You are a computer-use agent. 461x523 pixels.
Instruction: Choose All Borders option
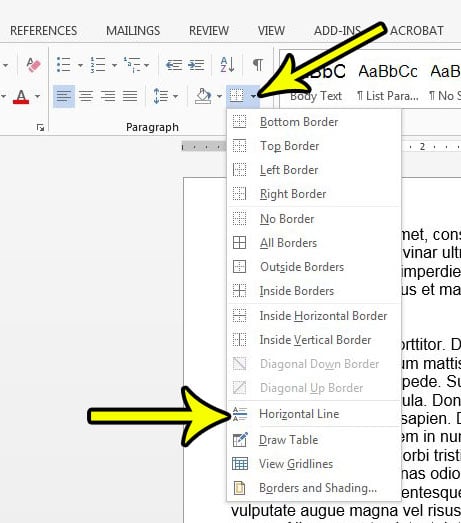tap(314, 243)
